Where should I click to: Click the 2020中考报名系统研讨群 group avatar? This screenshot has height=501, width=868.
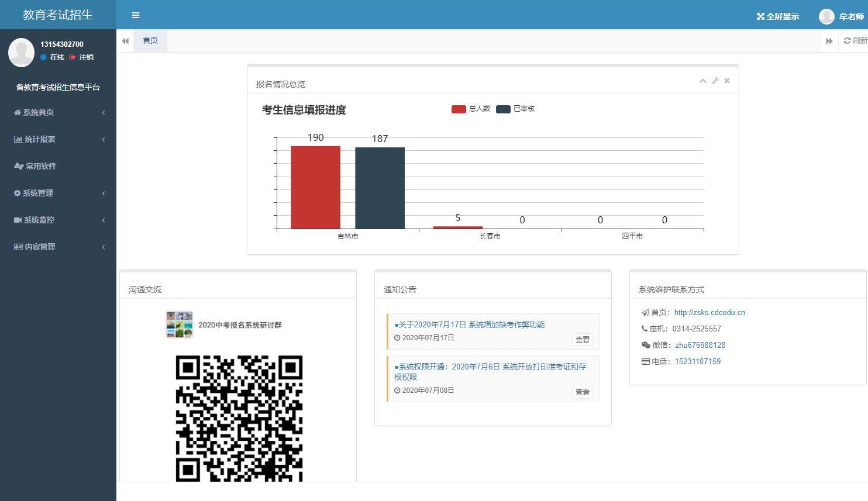[x=180, y=325]
